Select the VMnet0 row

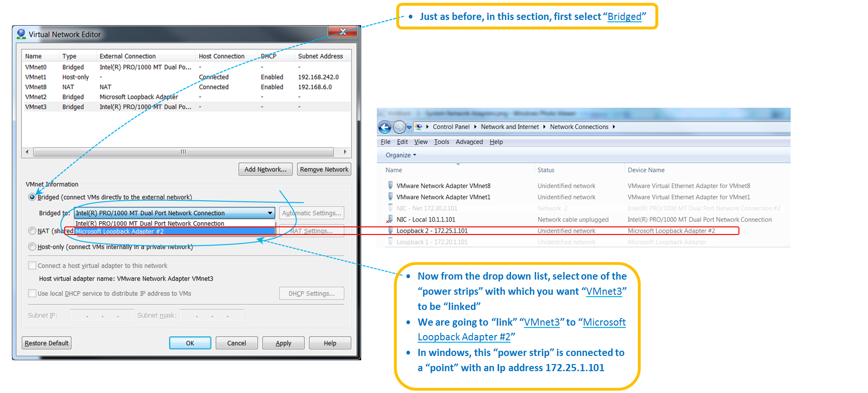(186, 67)
